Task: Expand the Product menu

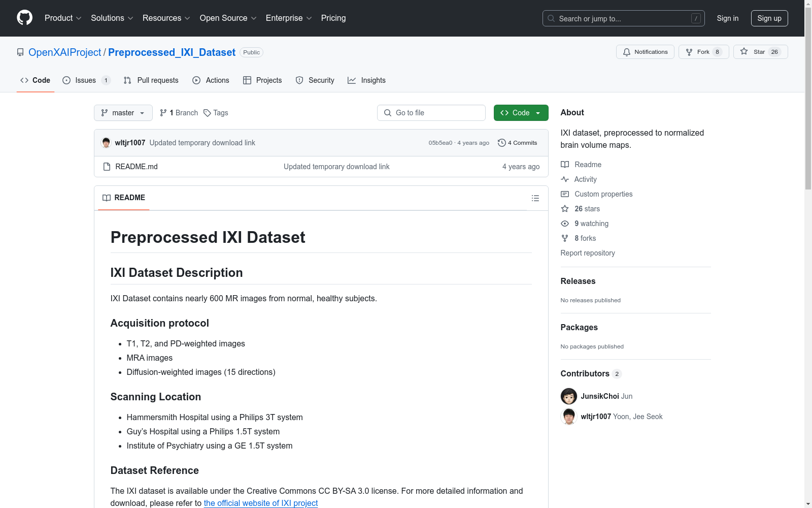Action: [63, 18]
